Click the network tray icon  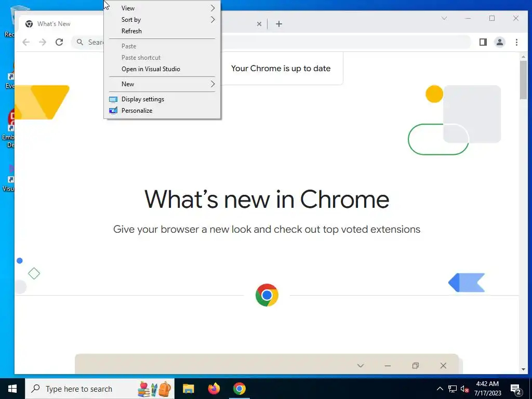[x=453, y=389]
